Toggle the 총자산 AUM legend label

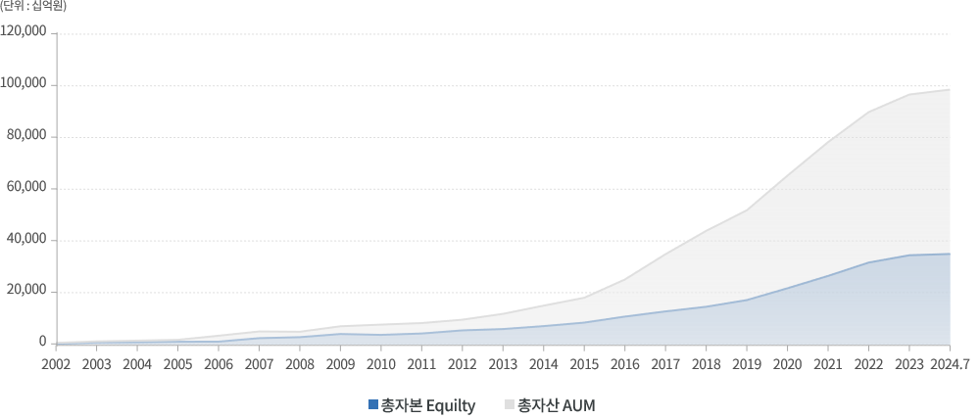556,404
